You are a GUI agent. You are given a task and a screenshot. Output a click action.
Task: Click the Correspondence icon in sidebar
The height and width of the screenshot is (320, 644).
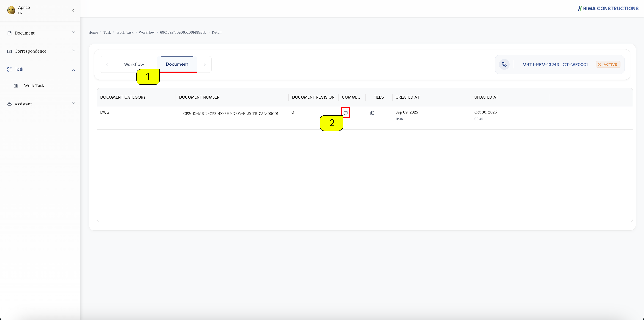pos(10,51)
